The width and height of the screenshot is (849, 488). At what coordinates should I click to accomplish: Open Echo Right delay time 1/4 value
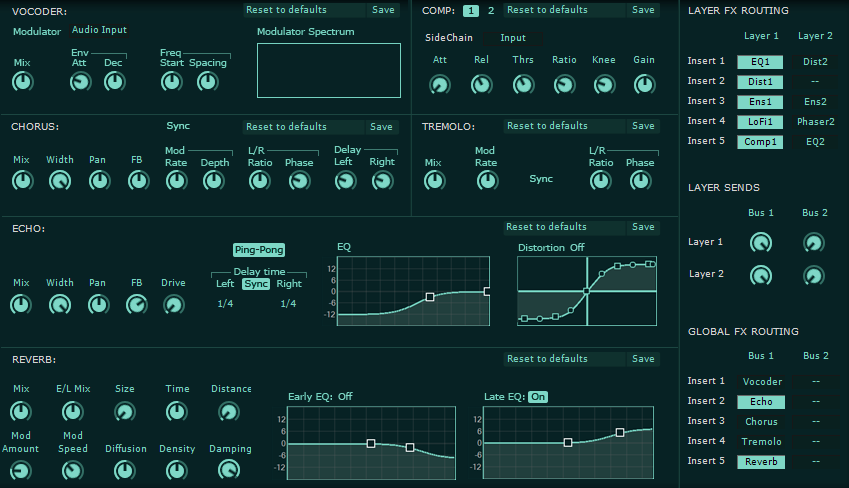[x=288, y=304]
